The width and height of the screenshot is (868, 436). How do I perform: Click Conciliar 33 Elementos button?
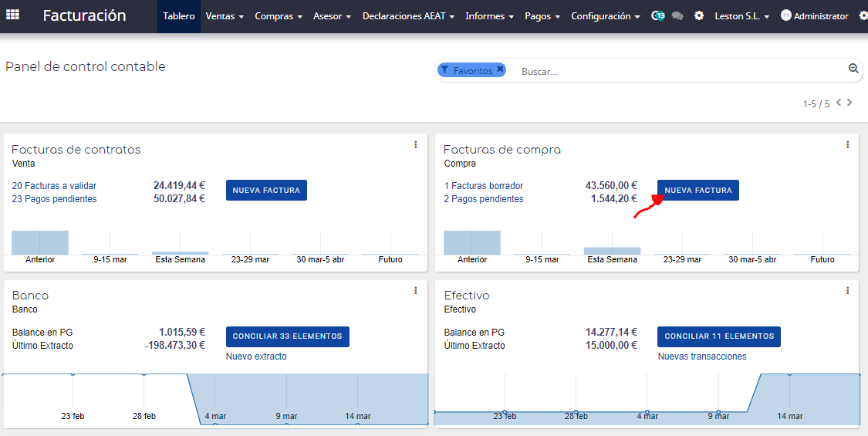287,336
